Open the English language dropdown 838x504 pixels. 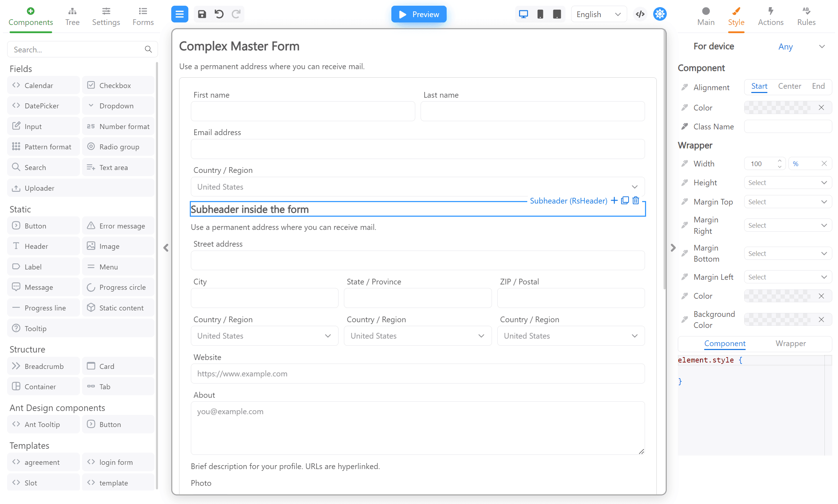coord(599,14)
